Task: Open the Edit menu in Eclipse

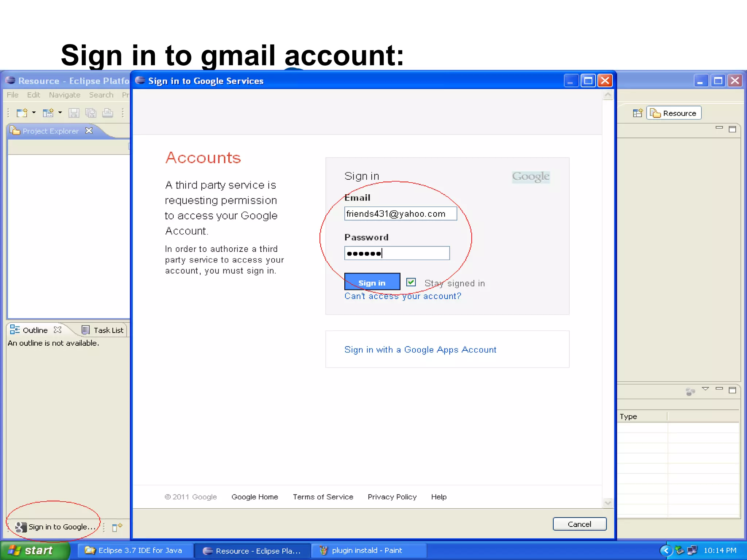Action: (34, 95)
